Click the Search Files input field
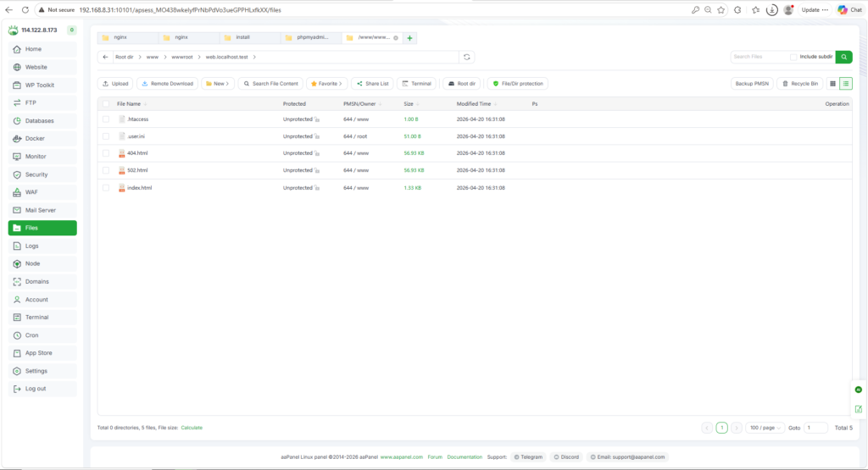 [x=759, y=57]
